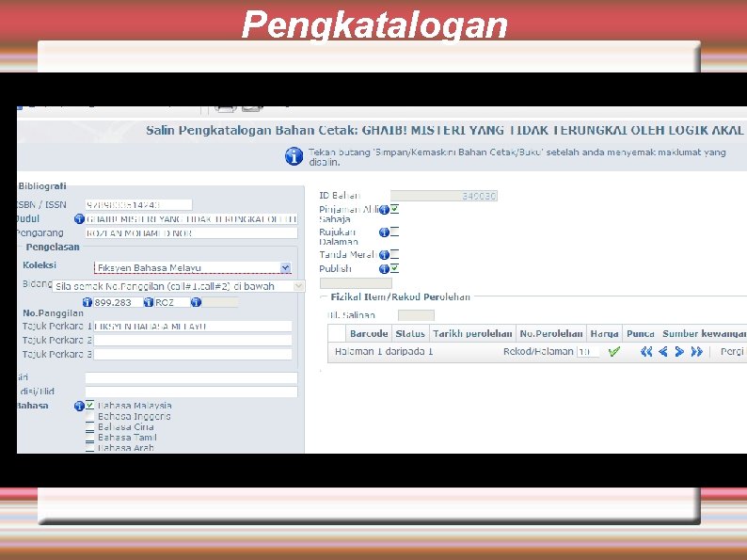Click the ID Bahan field
This screenshot has width=747, height=560.
(444, 196)
